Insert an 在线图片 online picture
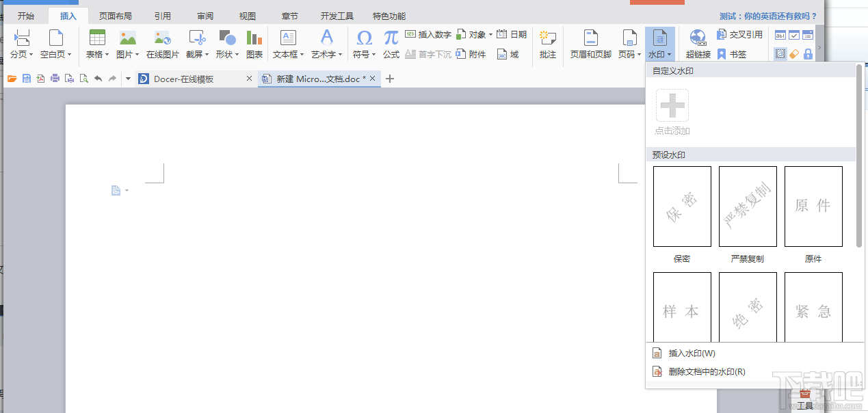868x413 pixels. (162, 43)
